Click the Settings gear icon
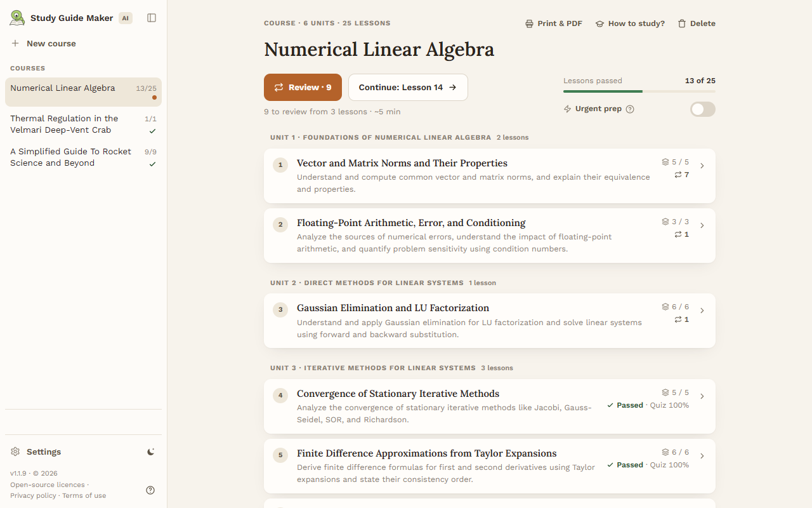This screenshot has height=508, width=812. (x=15, y=452)
